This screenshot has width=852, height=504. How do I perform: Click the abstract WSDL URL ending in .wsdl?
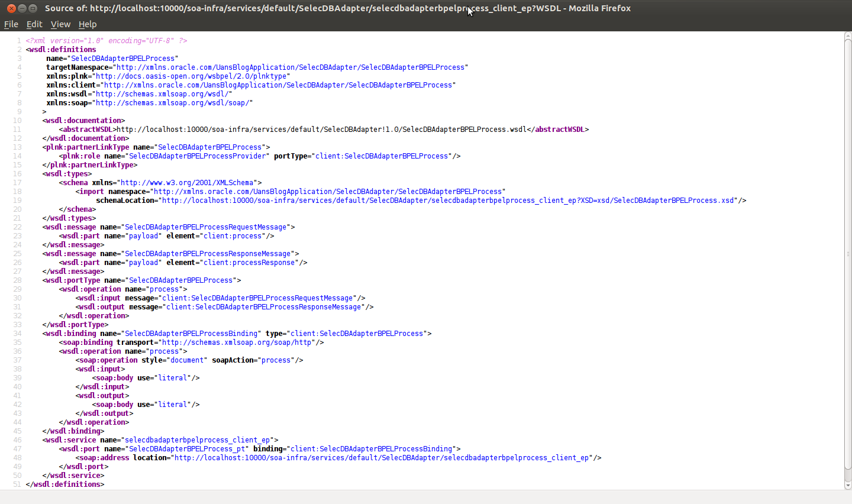point(321,130)
